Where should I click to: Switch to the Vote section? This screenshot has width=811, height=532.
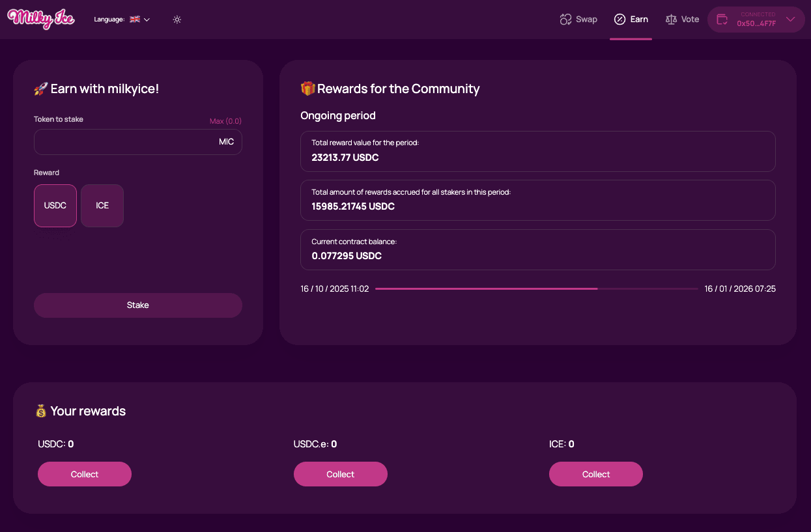tap(682, 19)
